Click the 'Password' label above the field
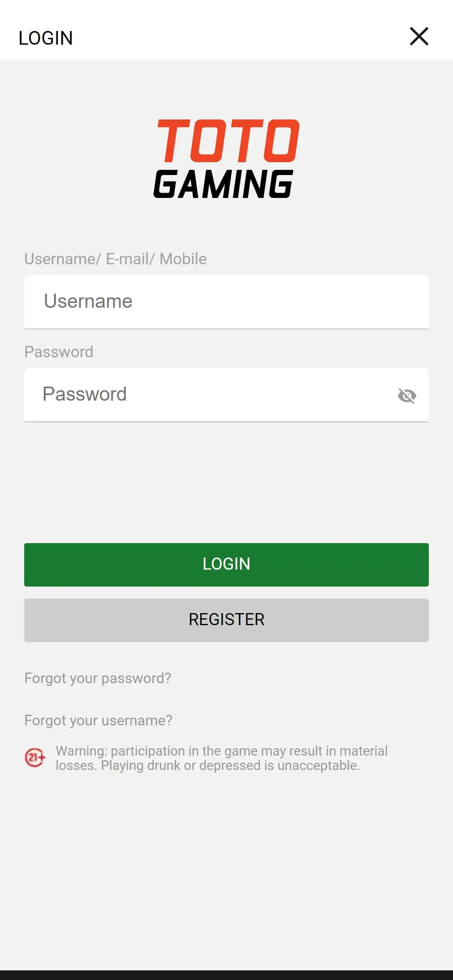This screenshot has height=980, width=453. [59, 352]
